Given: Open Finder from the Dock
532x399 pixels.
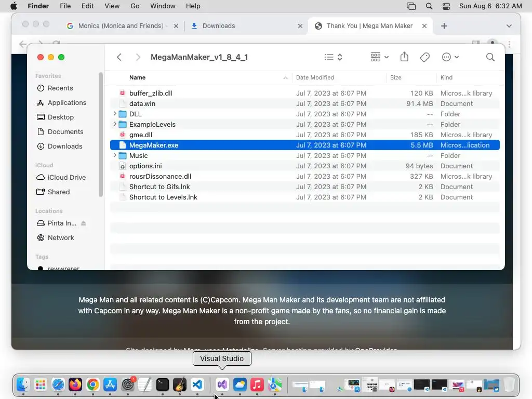Looking at the screenshot, I should [23, 385].
